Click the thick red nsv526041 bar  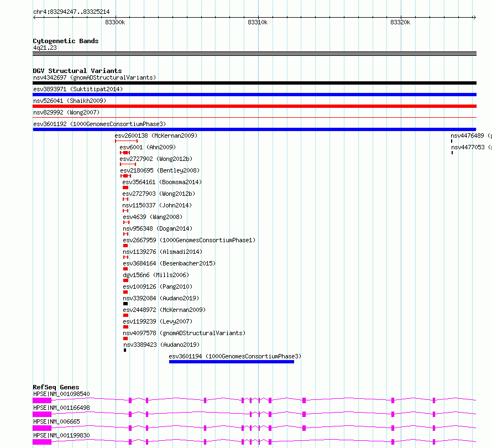click(x=254, y=106)
